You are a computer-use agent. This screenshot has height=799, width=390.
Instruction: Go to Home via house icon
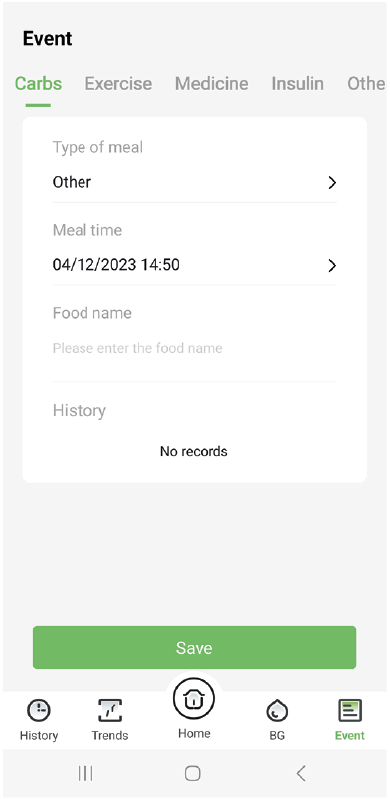(x=194, y=699)
